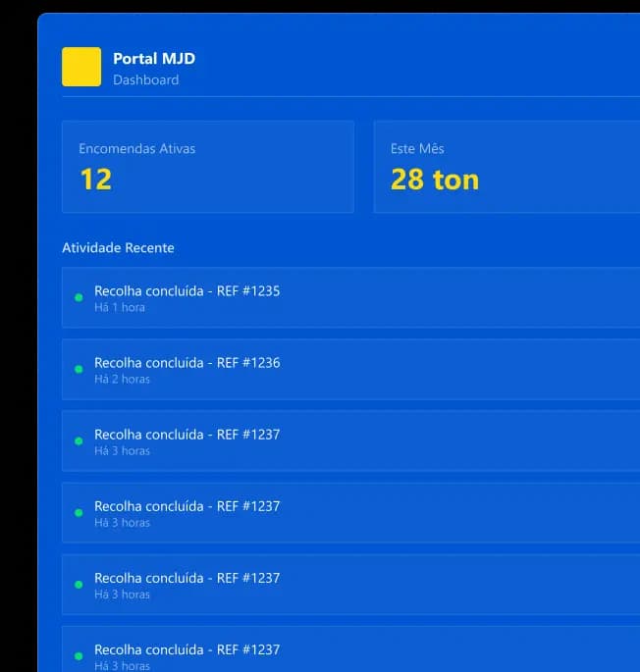
Task: Select the Portal MJD title text
Action: 154,59
